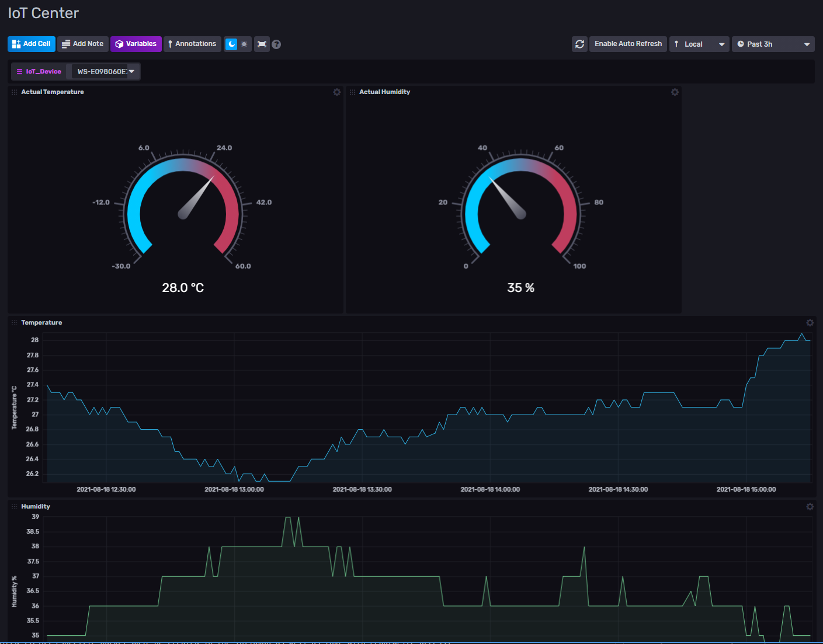Click the Actual Humidity cell title
The height and width of the screenshot is (644, 823).
coord(384,92)
